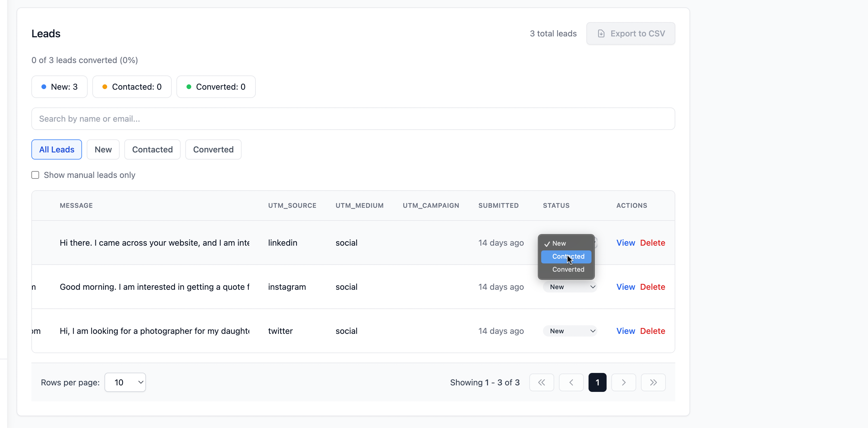Image resolution: width=868 pixels, height=428 pixels.
Task: Switch to the Contacted filter tab
Action: pyautogui.click(x=152, y=149)
